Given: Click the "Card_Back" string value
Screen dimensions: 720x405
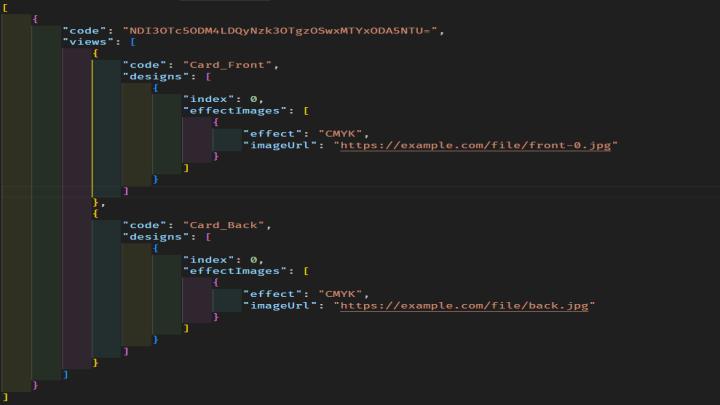Looking at the screenshot, I should click(224, 225).
